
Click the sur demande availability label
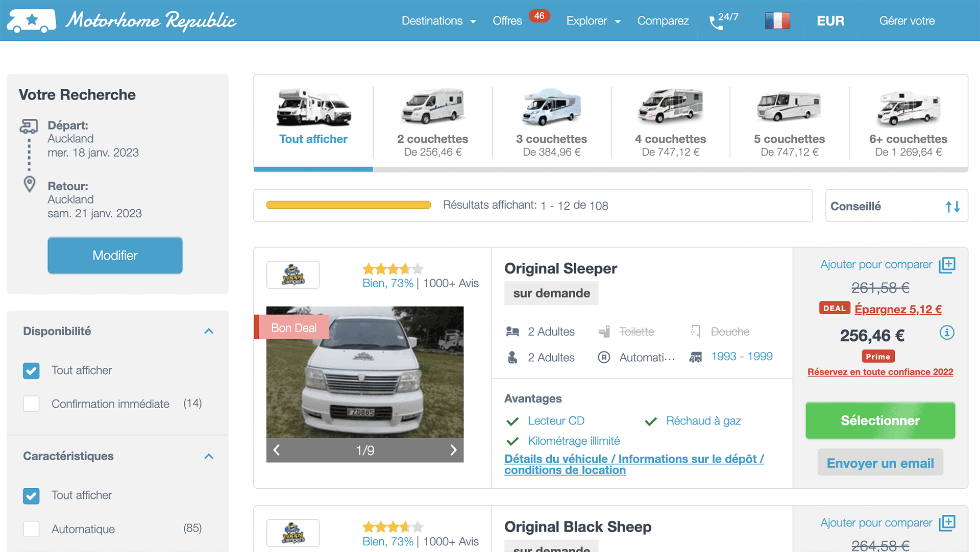(551, 293)
